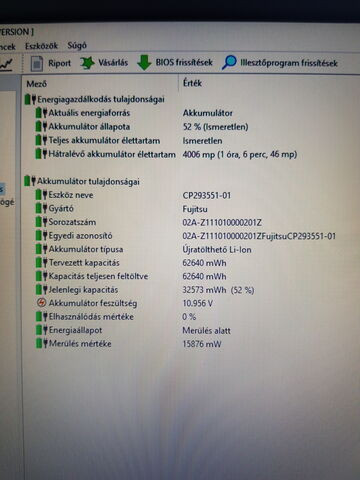360x480 pixels.
Task: Click the value 15876 mW
Action: tap(202, 344)
